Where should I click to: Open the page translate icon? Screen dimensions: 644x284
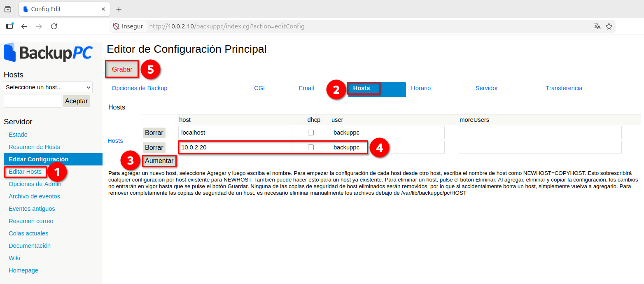[597, 26]
